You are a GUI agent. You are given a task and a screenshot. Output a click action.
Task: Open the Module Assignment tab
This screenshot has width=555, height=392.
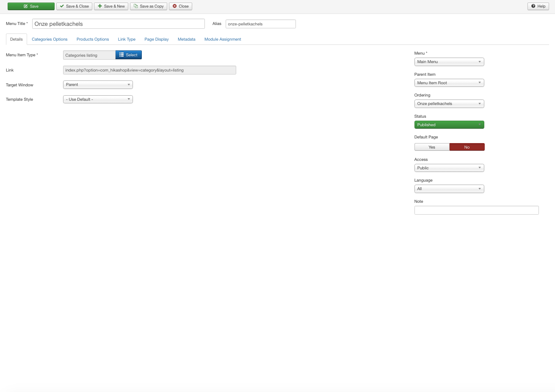pos(223,39)
